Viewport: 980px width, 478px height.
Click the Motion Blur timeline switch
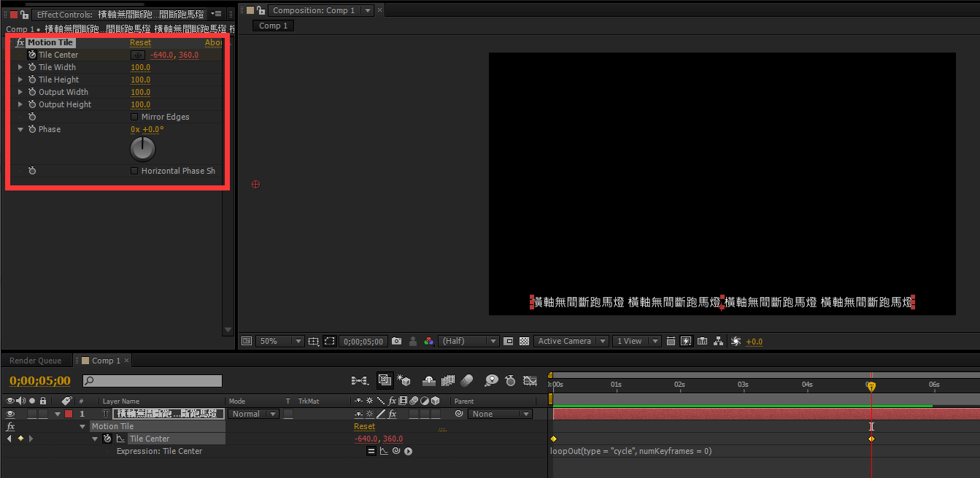click(468, 380)
